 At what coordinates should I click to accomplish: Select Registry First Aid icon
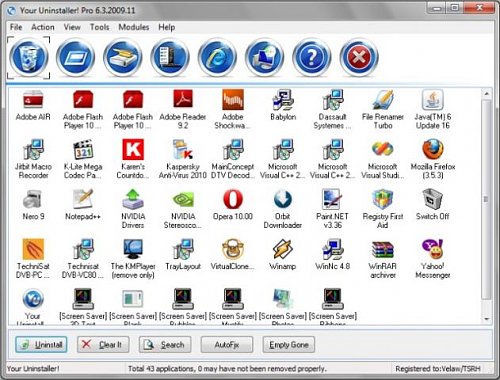tap(383, 199)
